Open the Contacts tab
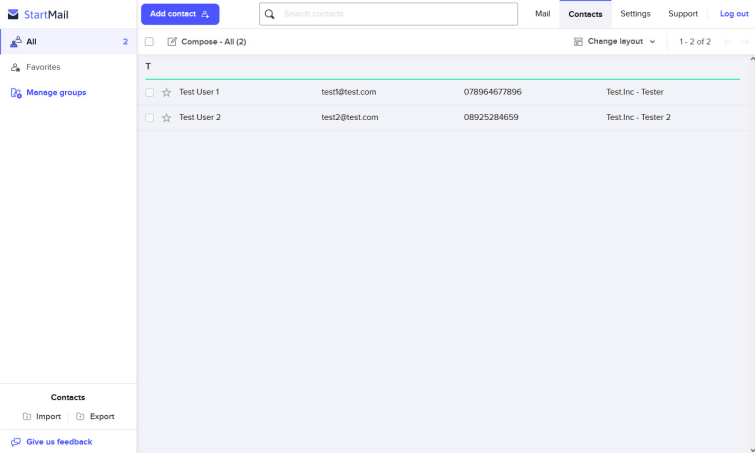 click(585, 14)
